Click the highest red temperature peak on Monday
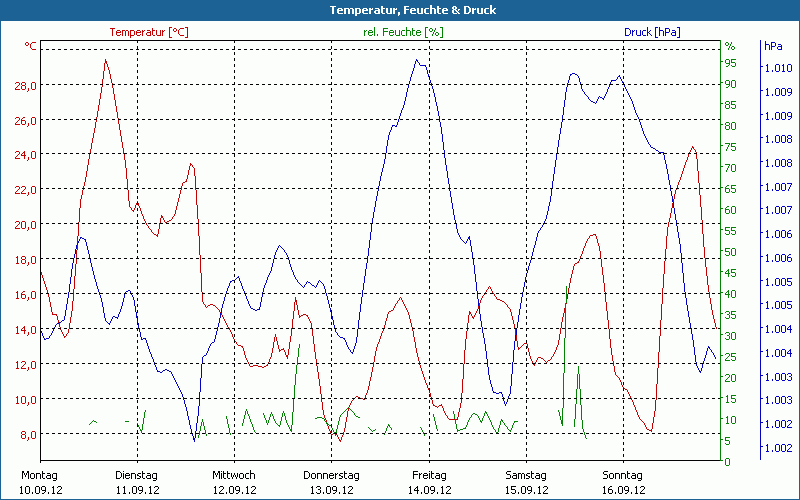 [x=105, y=60]
